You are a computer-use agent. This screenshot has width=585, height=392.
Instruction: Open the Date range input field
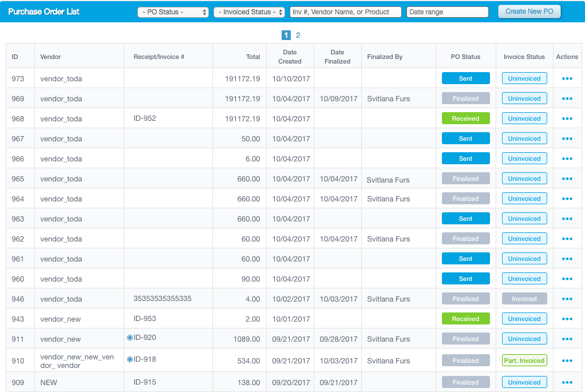point(447,12)
